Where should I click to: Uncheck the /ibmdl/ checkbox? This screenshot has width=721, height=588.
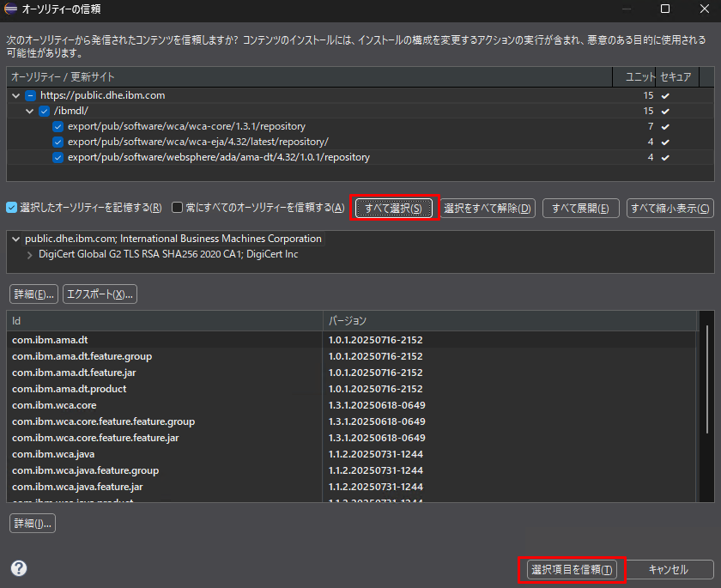pyautogui.click(x=44, y=112)
